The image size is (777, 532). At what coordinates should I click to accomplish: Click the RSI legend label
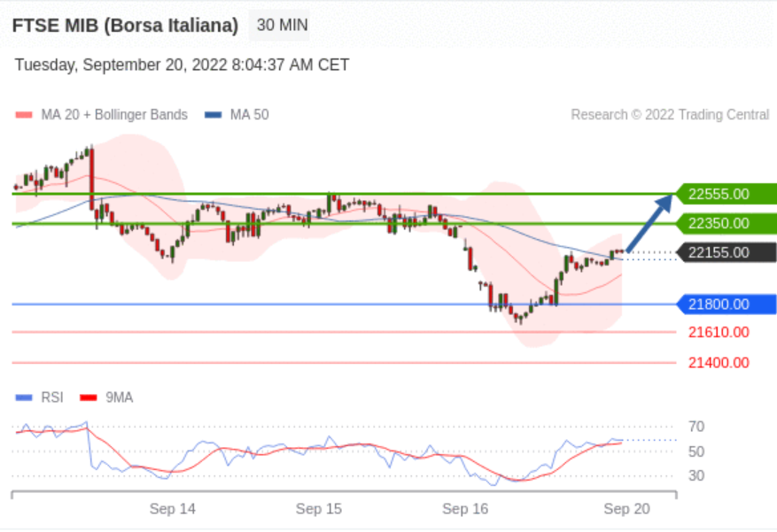click(x=52, y=397)
